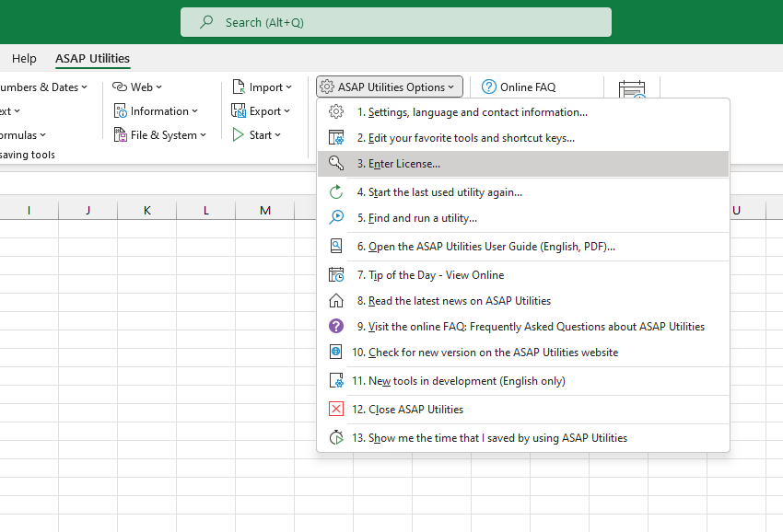Click the green refresh arrow icon
The width and height of the screenshot is (783, 532).
(x=336, y=191)
